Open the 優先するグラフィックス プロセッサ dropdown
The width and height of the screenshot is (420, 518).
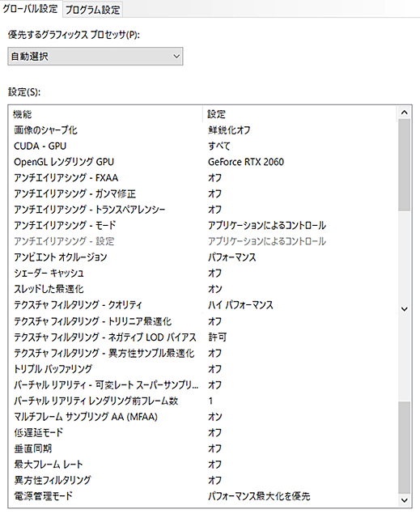95,56
